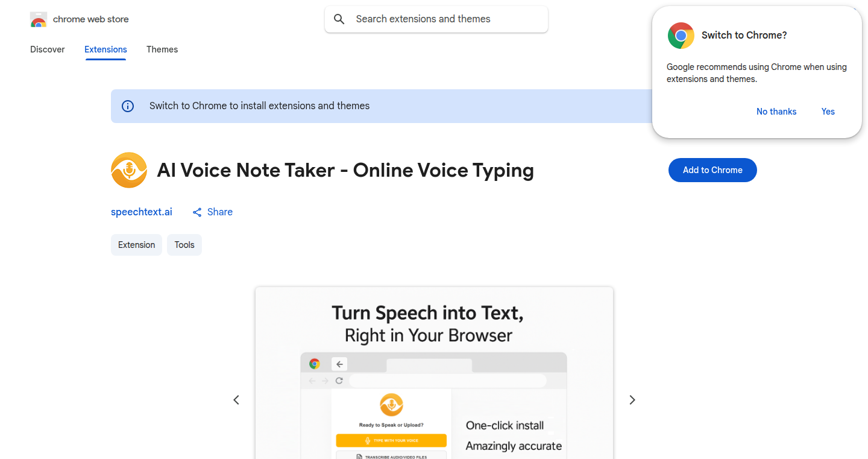This screenshot has height=459, width=868.
Task: Click the Tools category chip
Action: (184, 245)
